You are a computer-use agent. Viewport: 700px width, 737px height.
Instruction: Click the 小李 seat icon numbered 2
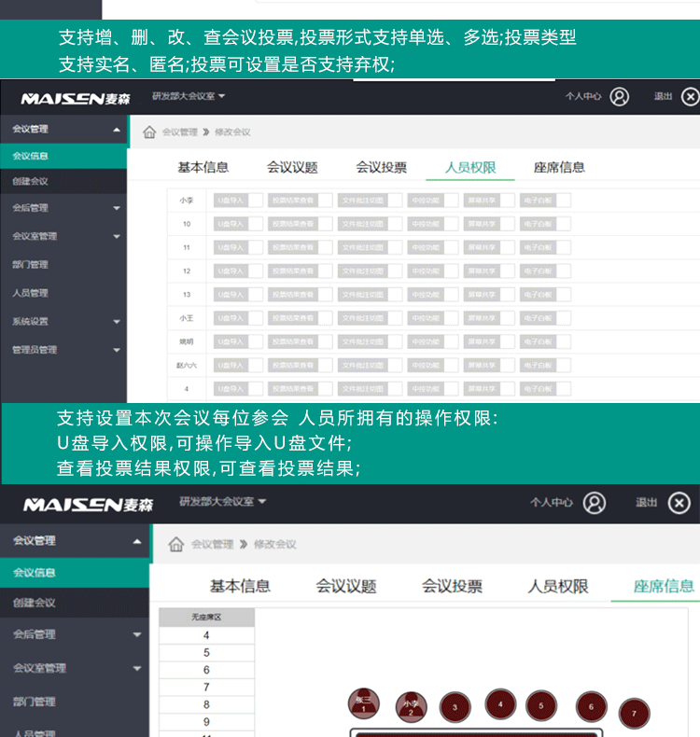pyautogui.click(x=411, y=706)
